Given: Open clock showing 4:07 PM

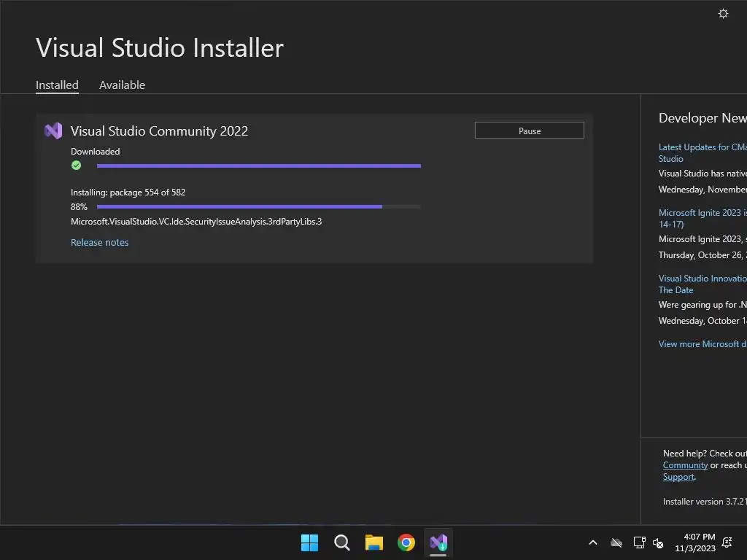Looking at the screenshot, I should click(695, 542).
